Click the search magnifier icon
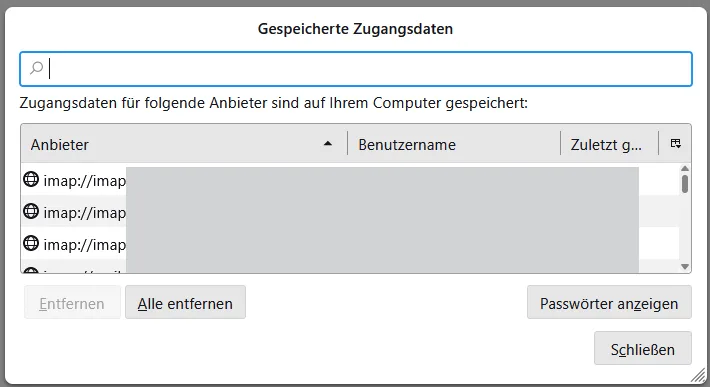The height and width of the screenshot is (387, 710). [x=36, y=68]
